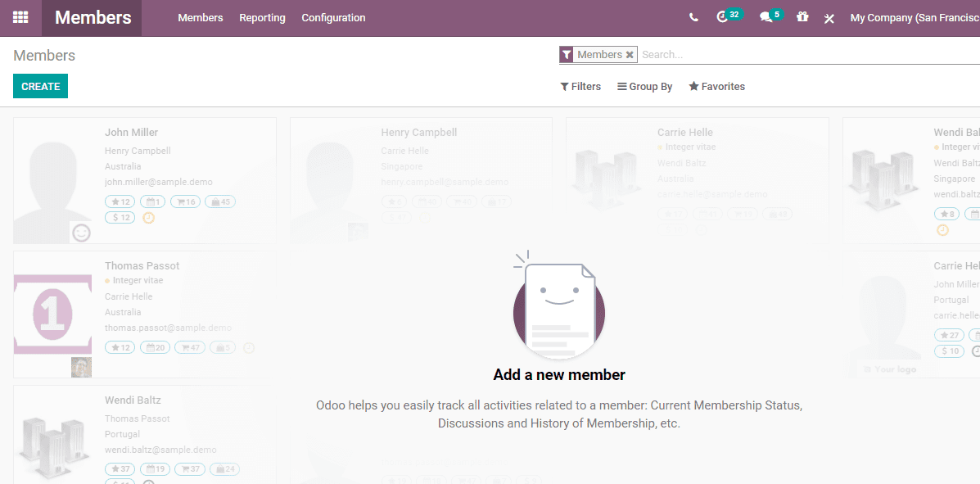Open the Configuration menu

(334, 17)
